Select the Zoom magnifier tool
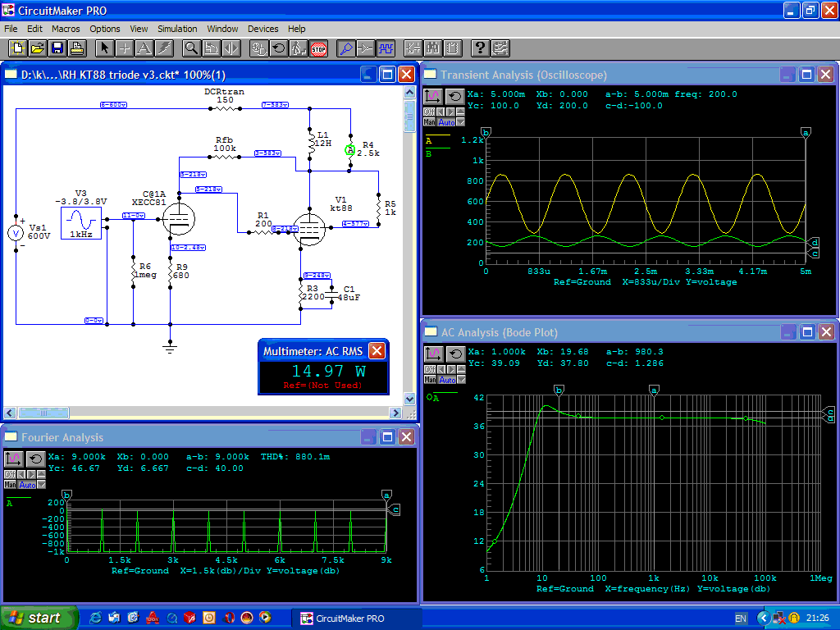The width and height of the screenshot is (840, 630). [191, 48]
